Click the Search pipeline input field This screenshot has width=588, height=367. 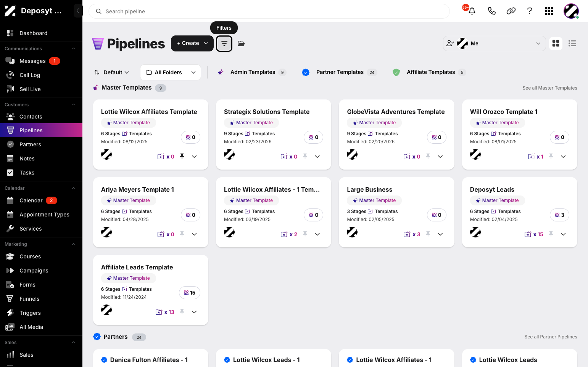[x=269, y=11]
